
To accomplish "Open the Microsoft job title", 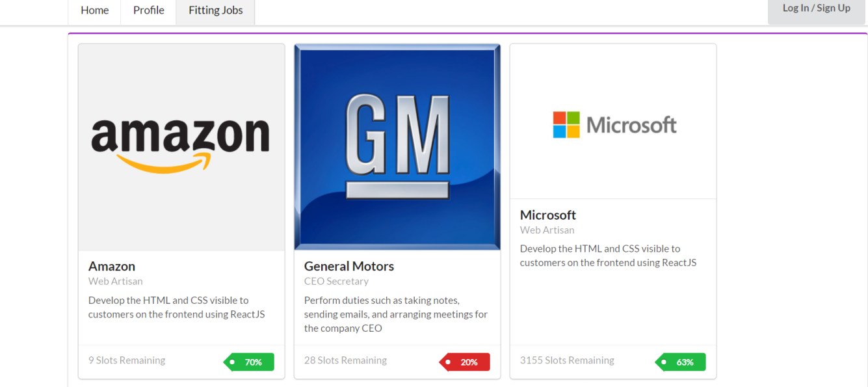I will pos(548,215).
